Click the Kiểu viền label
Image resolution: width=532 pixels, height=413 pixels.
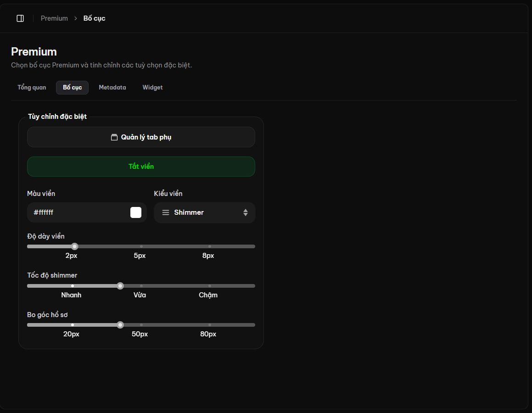click(x=168, y=194)
